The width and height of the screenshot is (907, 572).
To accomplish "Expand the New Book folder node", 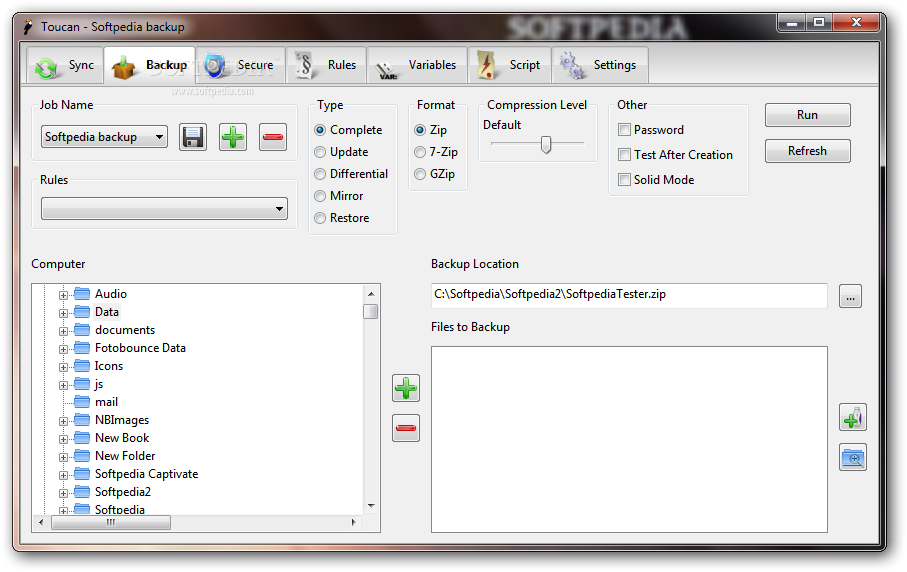I will [x=63, y=439].
